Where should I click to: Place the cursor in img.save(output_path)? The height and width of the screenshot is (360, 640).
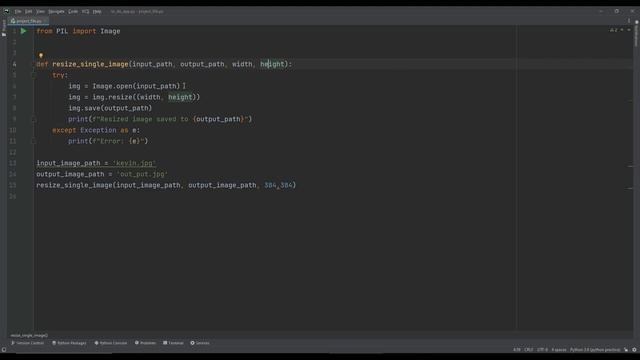click(x=110, y=108)
